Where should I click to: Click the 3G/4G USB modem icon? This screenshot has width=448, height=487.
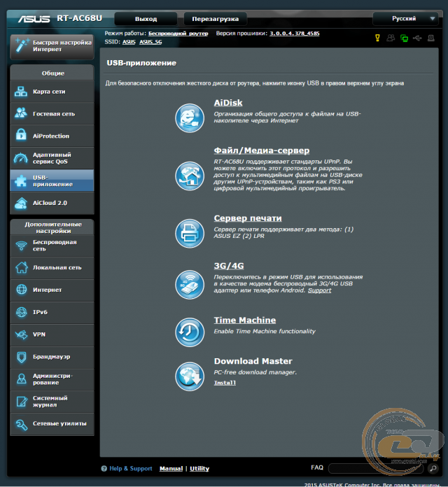pyautogui.click(x=190, y=285)
